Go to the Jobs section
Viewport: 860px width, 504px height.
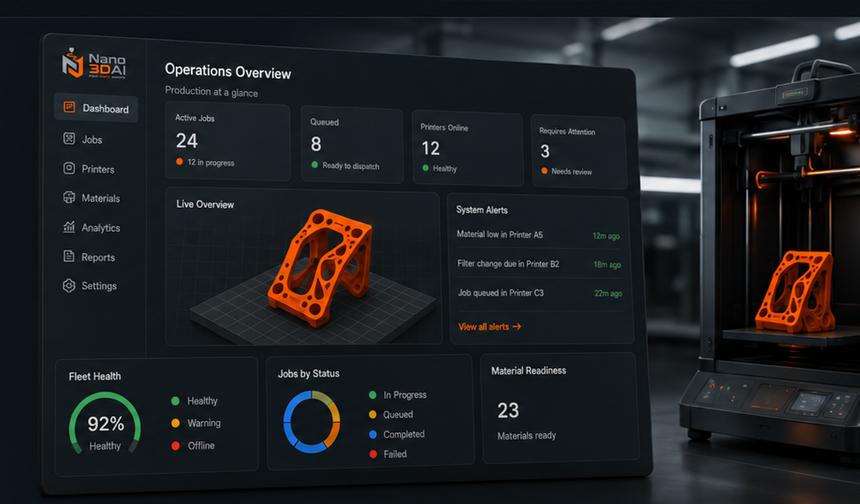[x=92, y=140]
